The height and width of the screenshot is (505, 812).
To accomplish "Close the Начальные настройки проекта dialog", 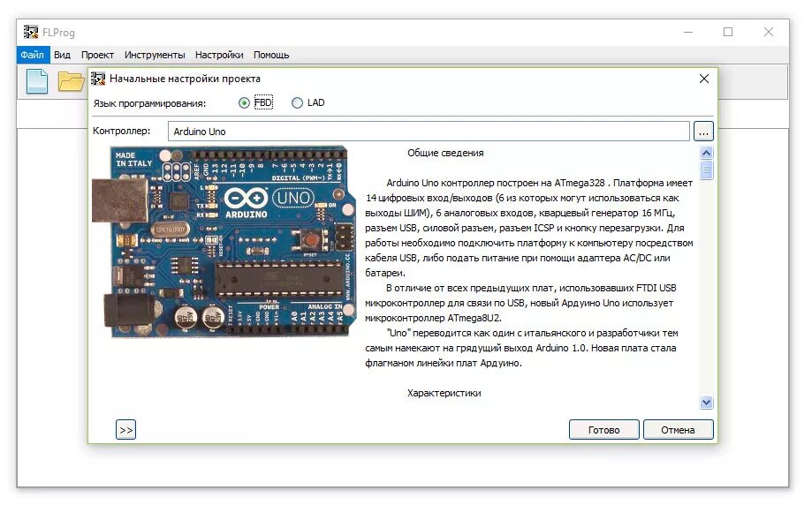I will (704, 79).
